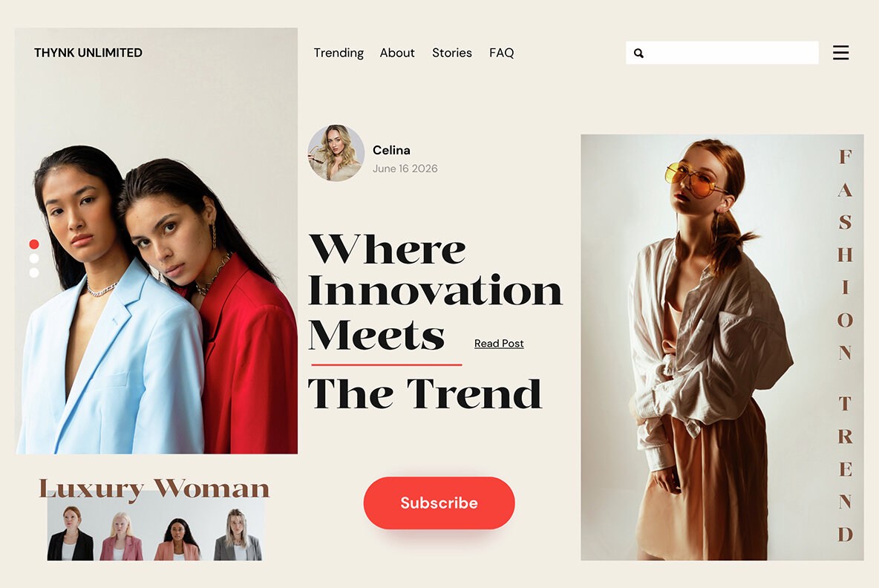This screenshot has width=879, height=588.
Task: Open the Stories nav link
Action: click(452, 53)
